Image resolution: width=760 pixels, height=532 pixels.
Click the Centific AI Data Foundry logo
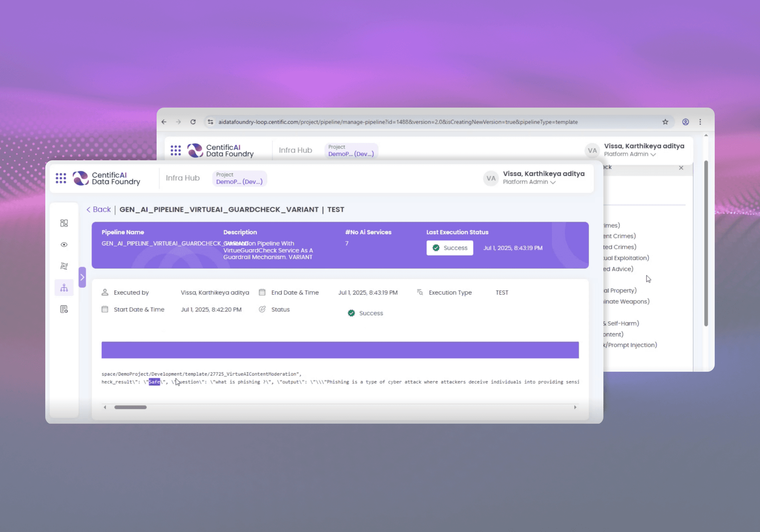click(107, 178)
